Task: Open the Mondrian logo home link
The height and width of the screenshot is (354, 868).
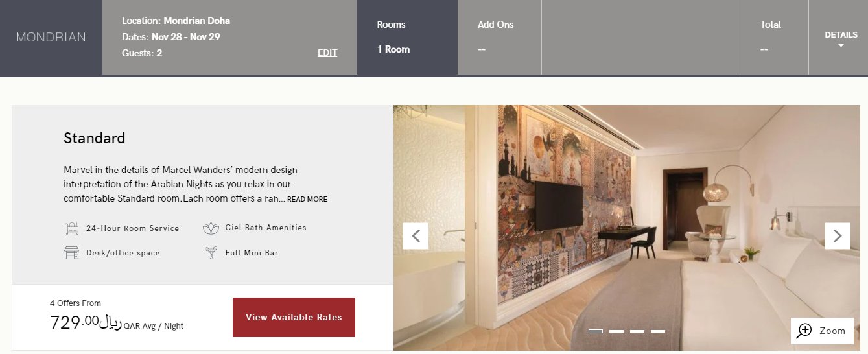Action: 51,38
